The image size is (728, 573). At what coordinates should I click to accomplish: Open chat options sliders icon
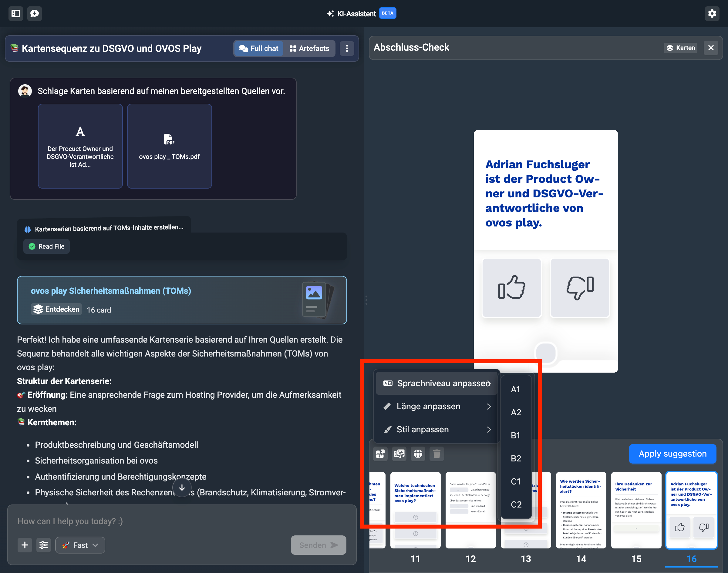[x=44, y=545]
